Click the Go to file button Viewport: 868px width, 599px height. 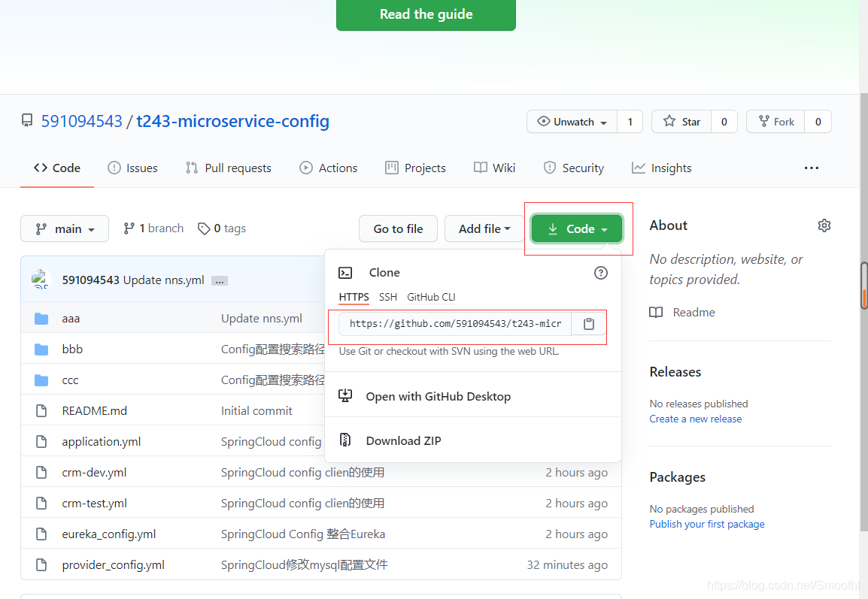[x=398, y=228]
